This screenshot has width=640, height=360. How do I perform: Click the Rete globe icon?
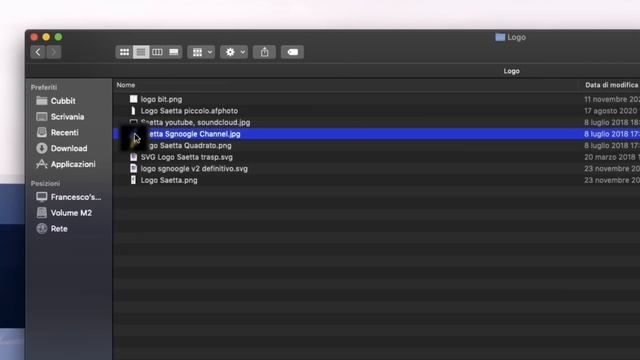42,229
